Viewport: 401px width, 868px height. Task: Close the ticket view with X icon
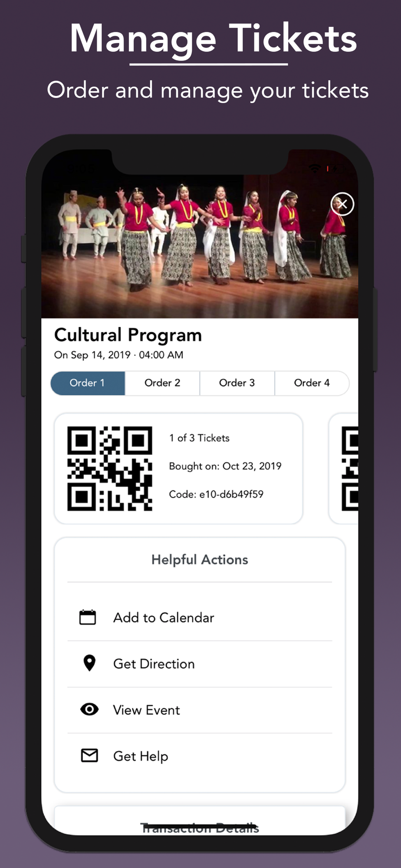tap(342, 204)
